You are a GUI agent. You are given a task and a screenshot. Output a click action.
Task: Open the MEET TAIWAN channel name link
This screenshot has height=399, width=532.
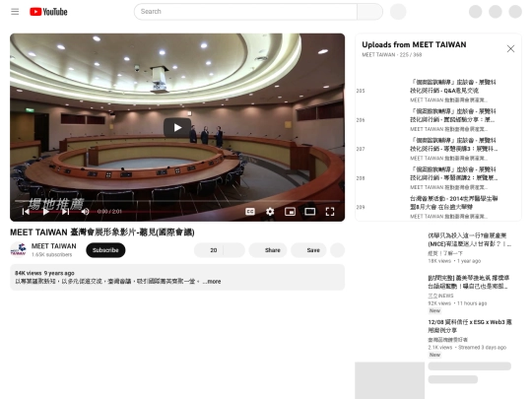53,246
